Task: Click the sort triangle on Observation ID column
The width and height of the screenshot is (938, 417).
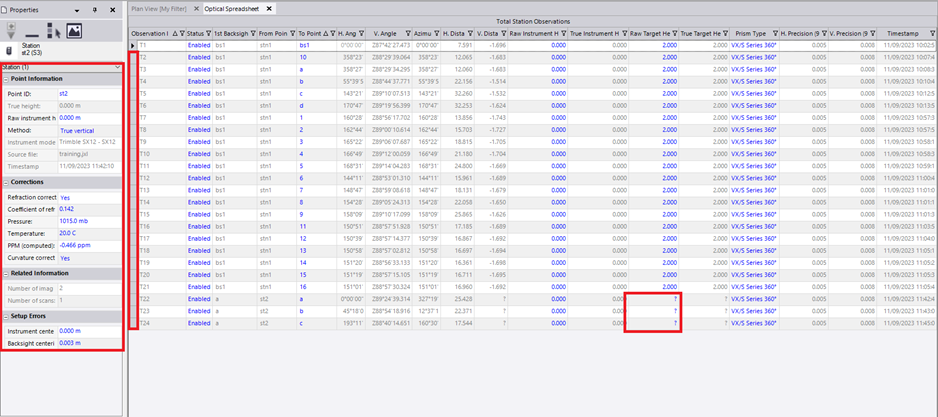Action: [x=175, y=33]
